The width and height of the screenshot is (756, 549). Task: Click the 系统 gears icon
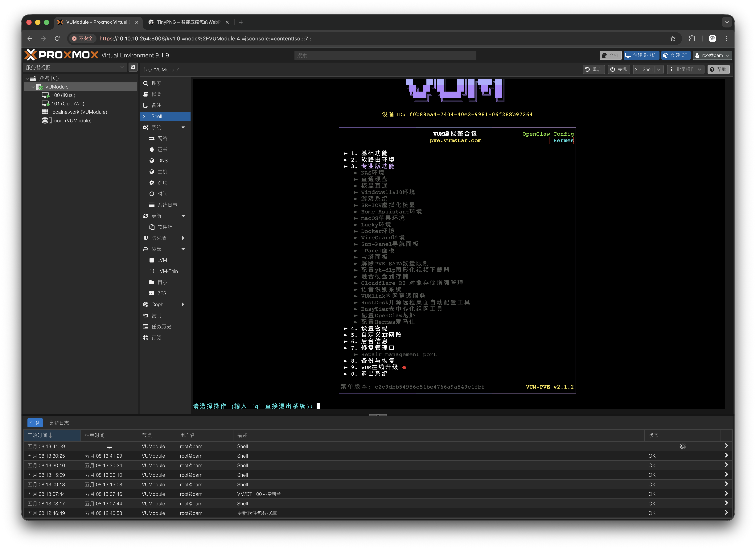(146, 127)
